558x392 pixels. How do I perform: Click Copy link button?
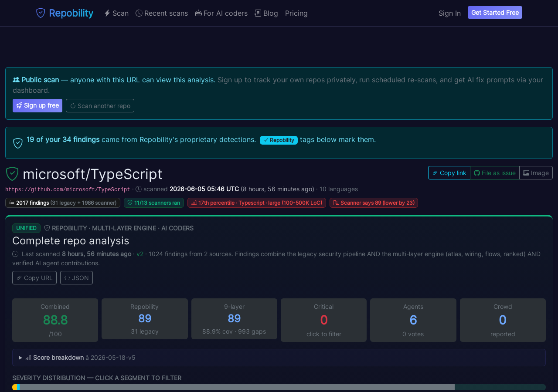pos(449,172)
